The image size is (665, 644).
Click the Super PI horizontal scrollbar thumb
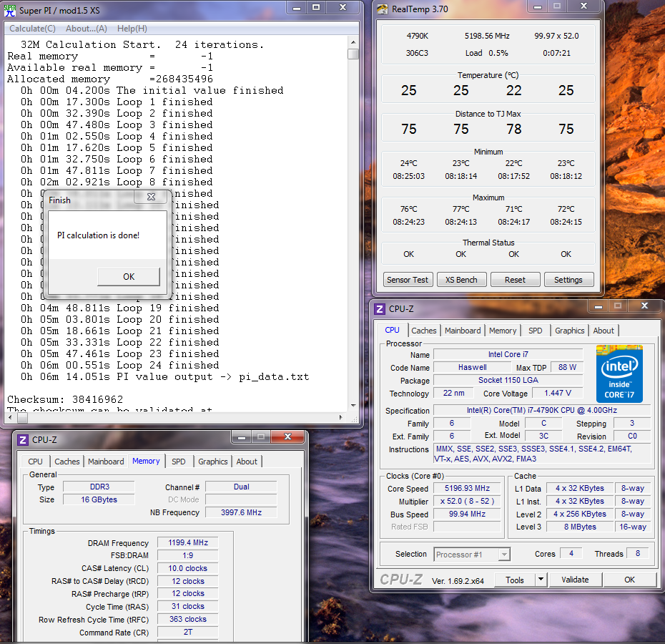(x=22, y=418)
